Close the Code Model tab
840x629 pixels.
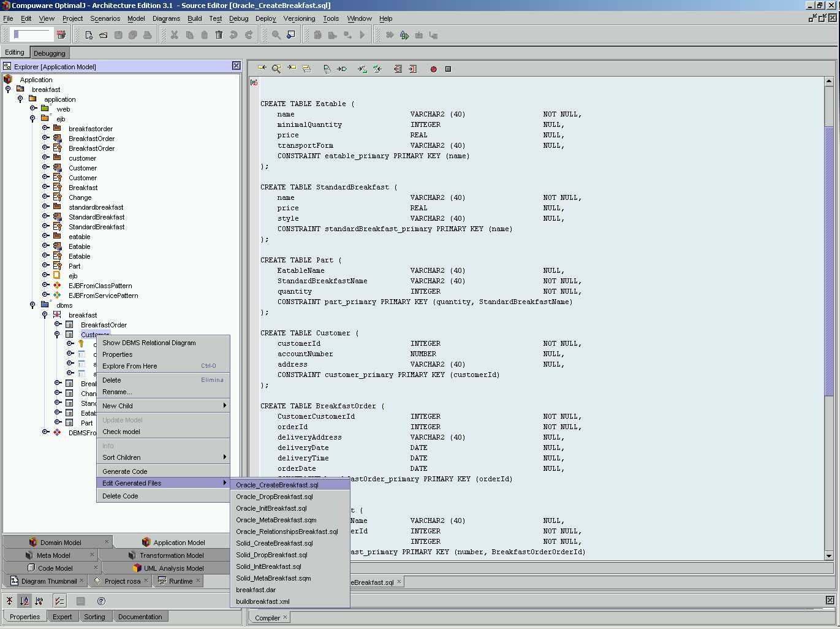(96, 567)
